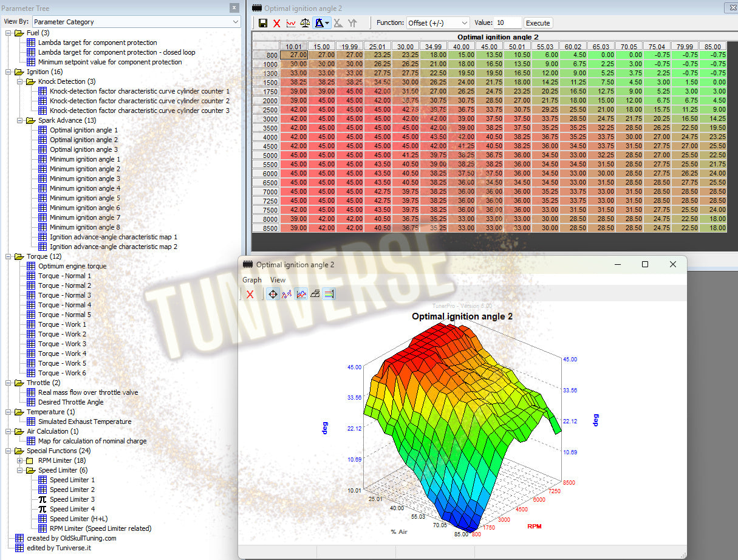The height and width of the screenshot is (560, 738).
Task: Toggle the colored lines legend button
Action: point(329,294)
